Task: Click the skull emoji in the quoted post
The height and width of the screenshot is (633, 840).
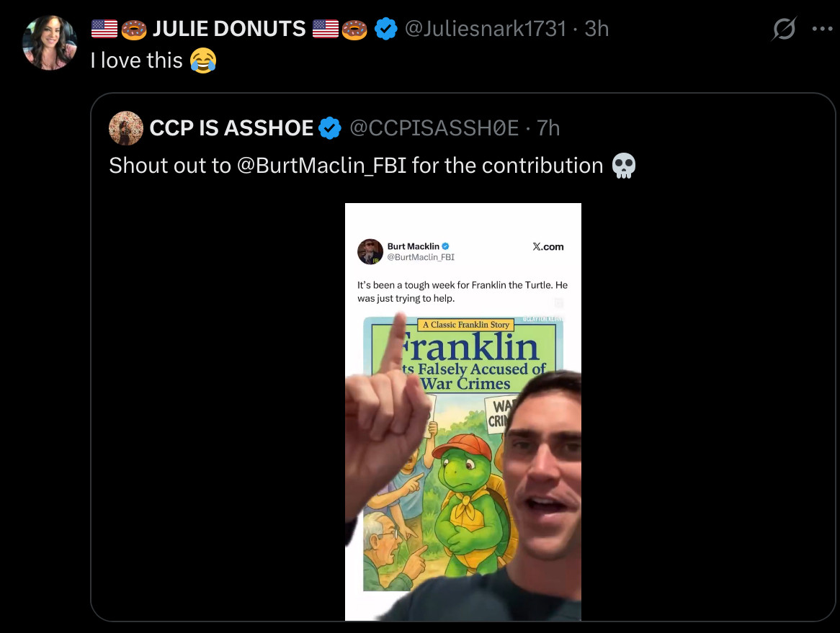Action: [623, 166]
